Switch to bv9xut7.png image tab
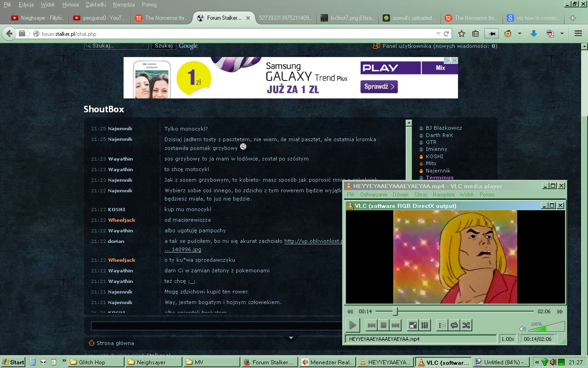588x368 pixels. click(348, 18)
